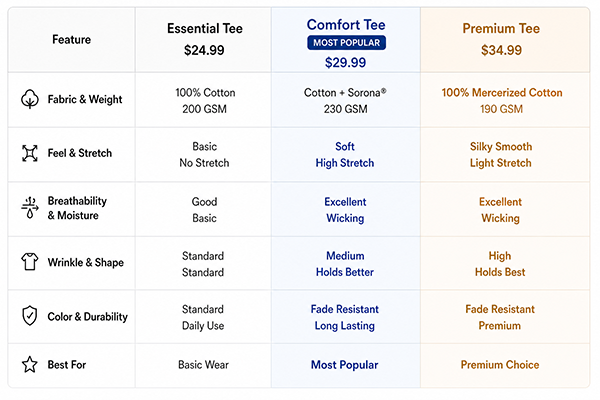Select the MOST POPULAR badge
Viewport: 600px width, 400px height.
346,42
